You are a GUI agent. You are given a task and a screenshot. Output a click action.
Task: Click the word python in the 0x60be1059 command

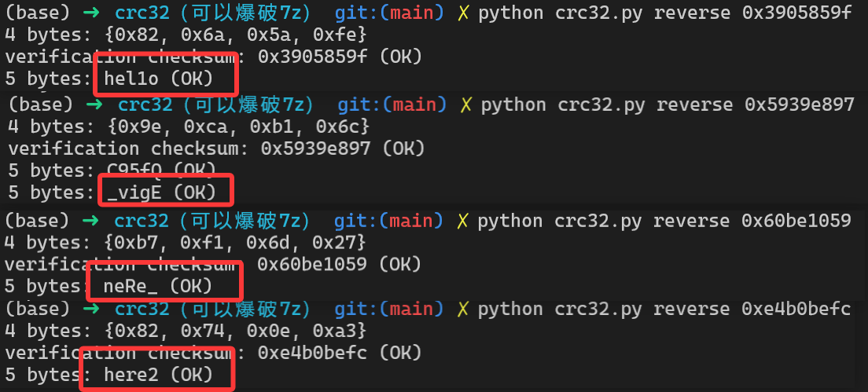509,221
